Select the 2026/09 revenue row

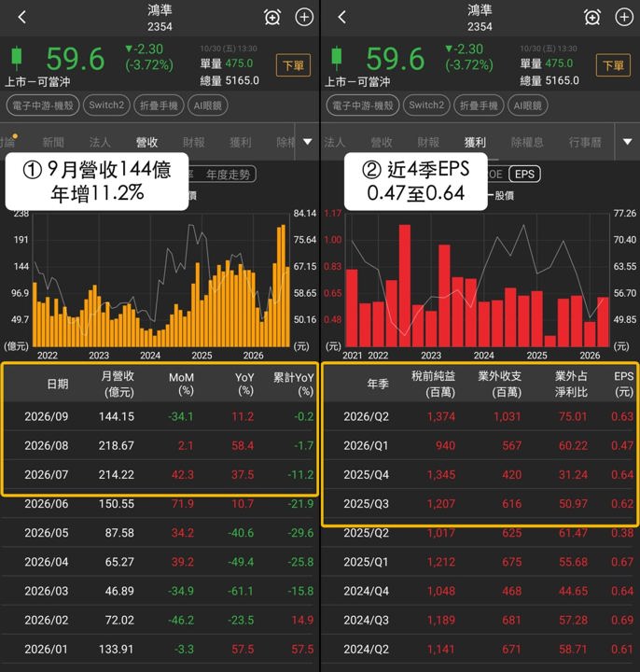click(160, 416)
